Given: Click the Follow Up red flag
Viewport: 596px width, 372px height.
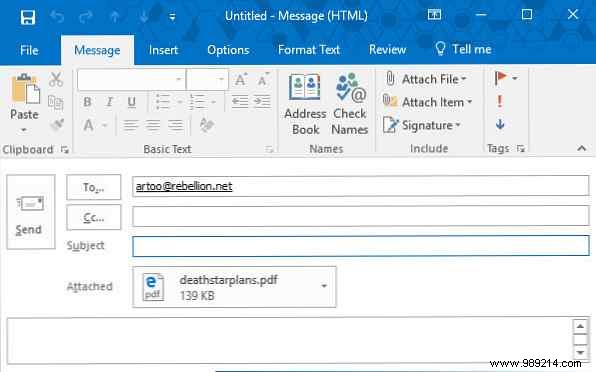Looking at the screenshot, I should [x=500, y=78].
